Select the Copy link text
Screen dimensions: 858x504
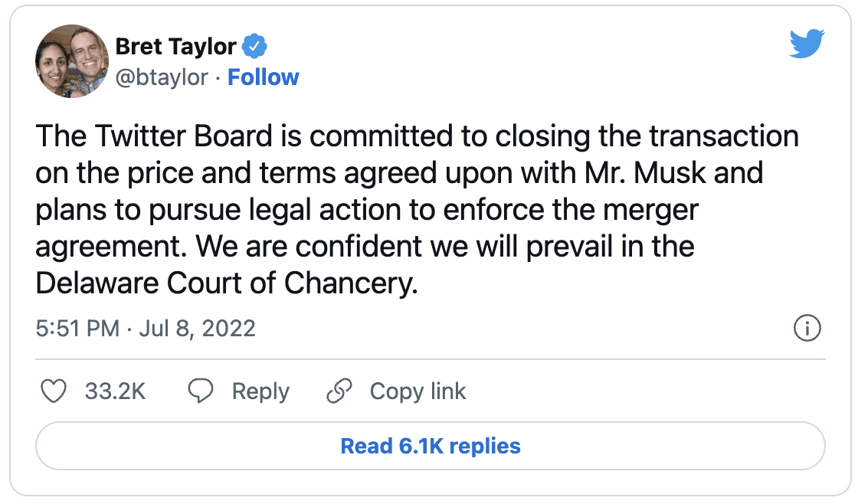point(418,391)
